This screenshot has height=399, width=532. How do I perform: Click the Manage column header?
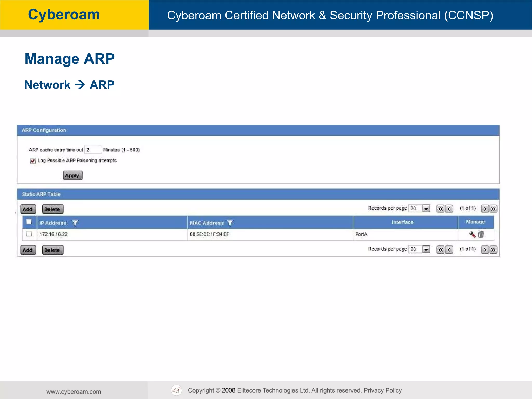[475, 222]
